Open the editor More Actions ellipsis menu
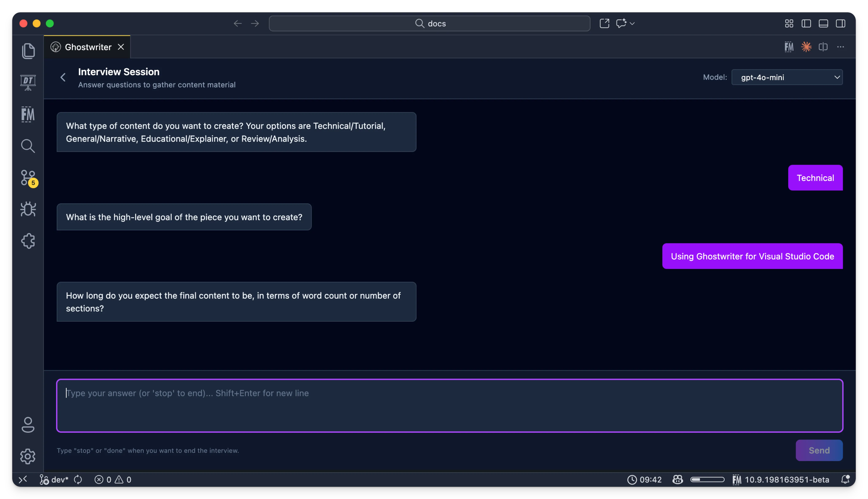 pyautogui.click(x=840, y=47)
